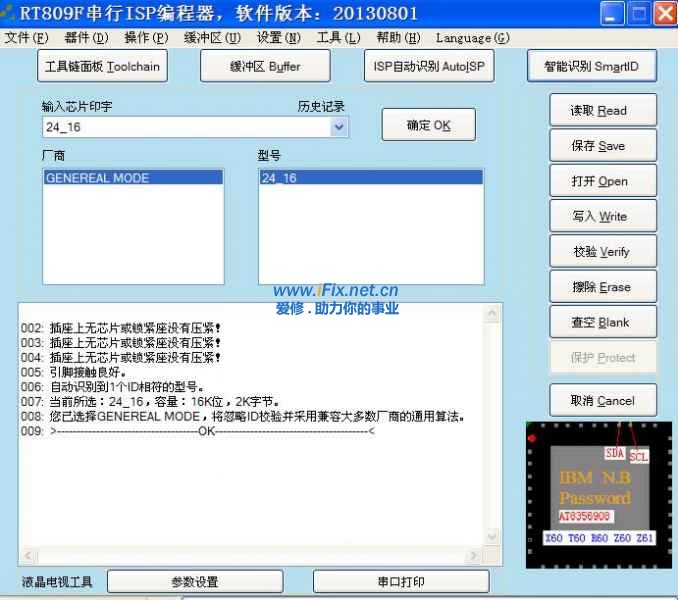Click the log scroll-down arrow
The width and height of the screenshot is (678, 600).
pos(492,537)
